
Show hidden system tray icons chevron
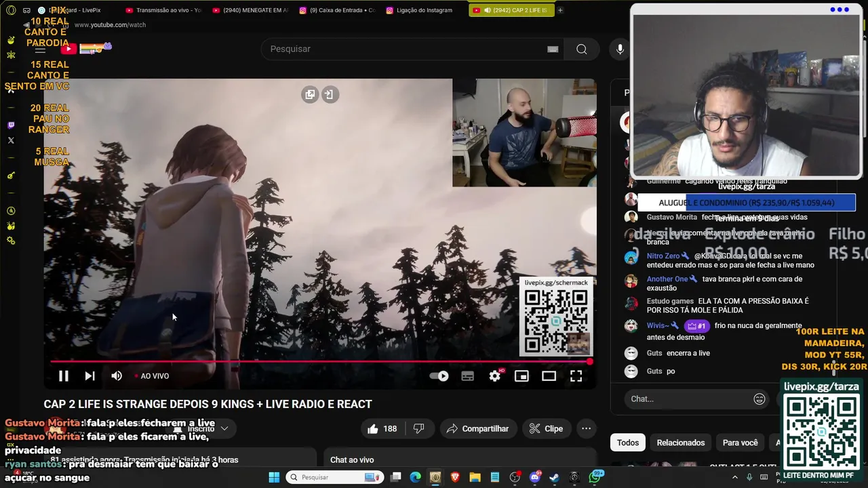pyautogui.click(x=734, y=477)
